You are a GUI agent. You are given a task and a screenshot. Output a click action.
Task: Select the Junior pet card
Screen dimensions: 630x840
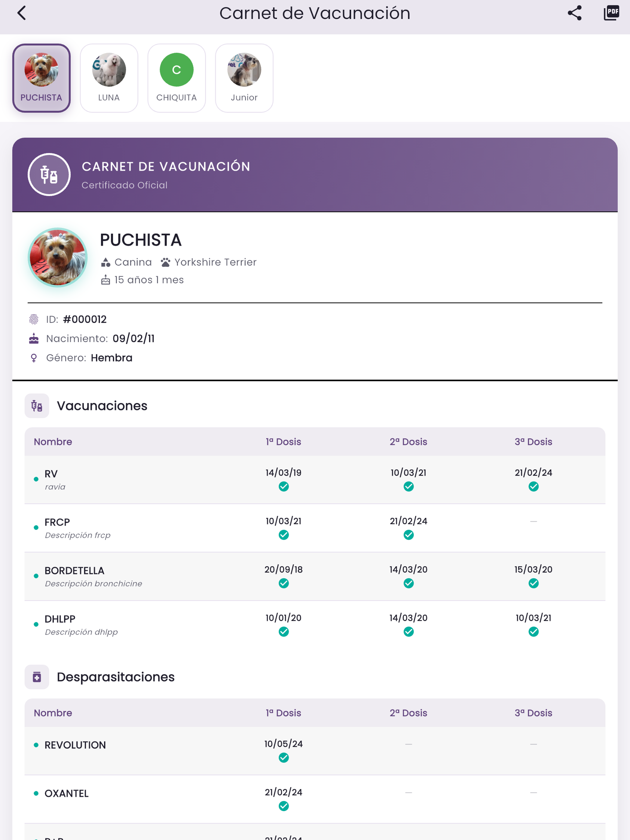click(244, 78)
